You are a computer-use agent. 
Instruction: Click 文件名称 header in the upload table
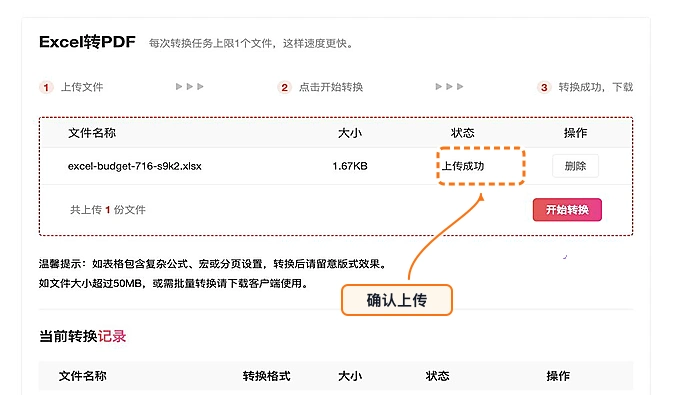click(92, 133)
